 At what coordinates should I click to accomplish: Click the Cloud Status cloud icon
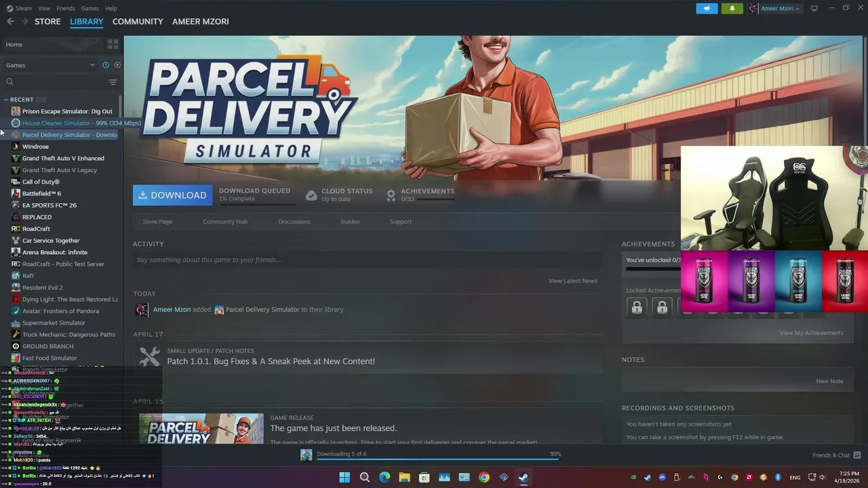coord(311,195)
